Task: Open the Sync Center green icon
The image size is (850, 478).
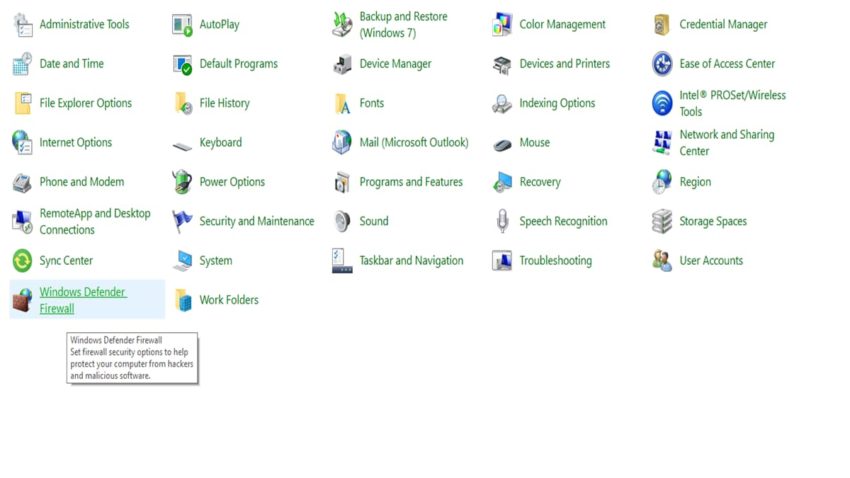Action: pos(22,261)
